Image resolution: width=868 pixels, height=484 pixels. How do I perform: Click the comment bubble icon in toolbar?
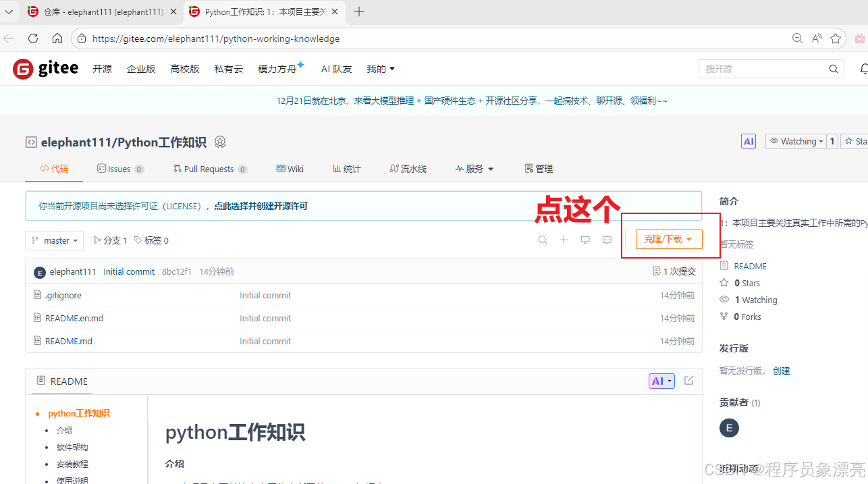pos(607,240)
